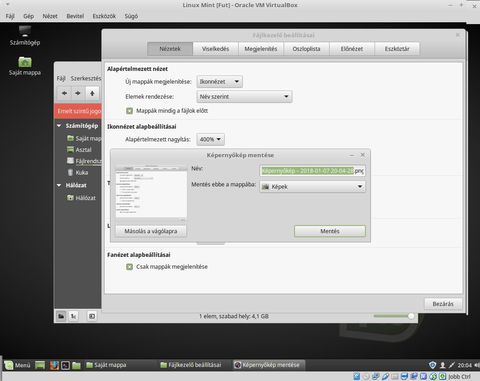Select Asztal in the sidebar
This screenshot has width=480, height=381.
(x=79, y=150)
